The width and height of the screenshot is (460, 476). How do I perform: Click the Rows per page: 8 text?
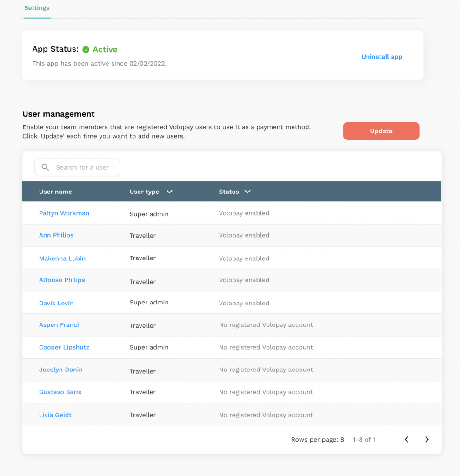click(318, 440)
